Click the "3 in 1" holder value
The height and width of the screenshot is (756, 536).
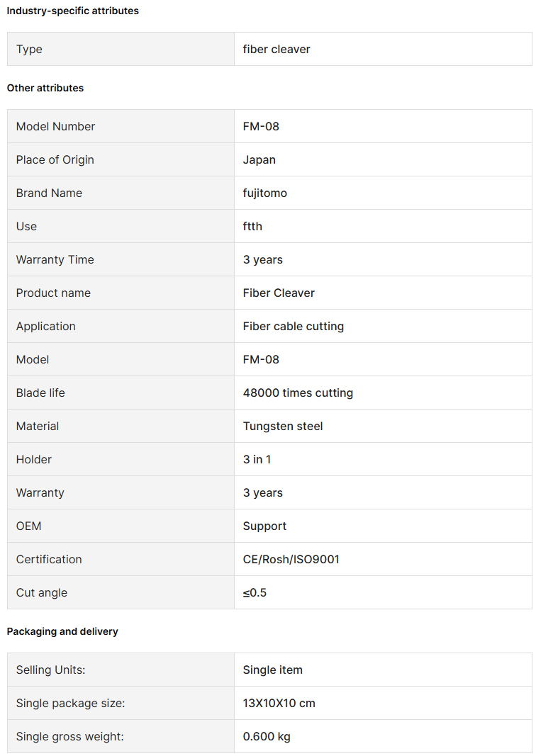pos(257,459)
